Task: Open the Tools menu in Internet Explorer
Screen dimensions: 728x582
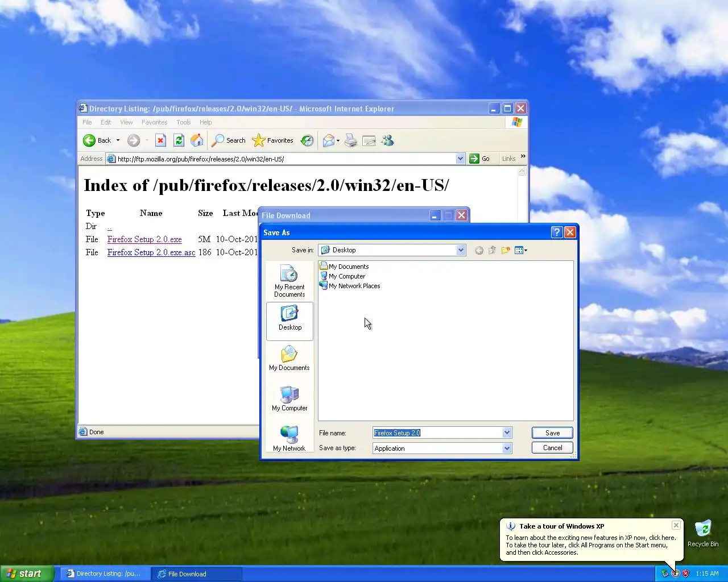Action: tap(183, 122)
